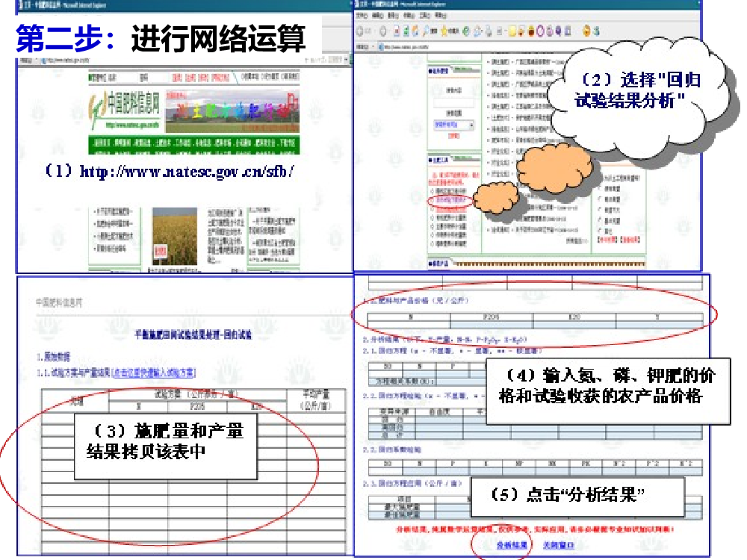
Task: Select the last radio option in the poll
Action: click(599, 231)
